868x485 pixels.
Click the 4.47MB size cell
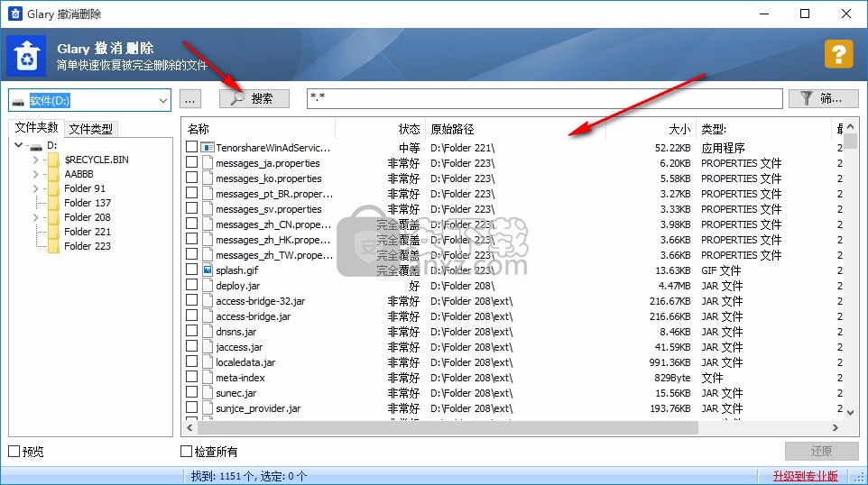674,286
